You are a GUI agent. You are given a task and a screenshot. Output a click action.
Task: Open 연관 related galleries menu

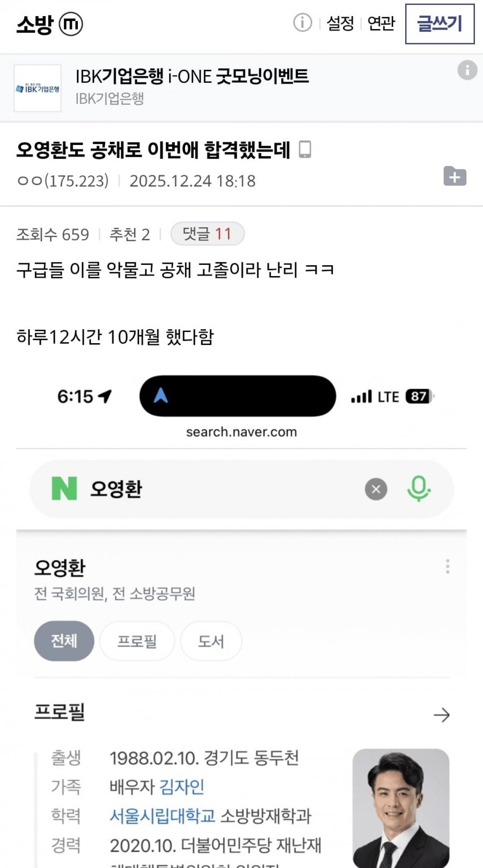[x=381, y=24]
